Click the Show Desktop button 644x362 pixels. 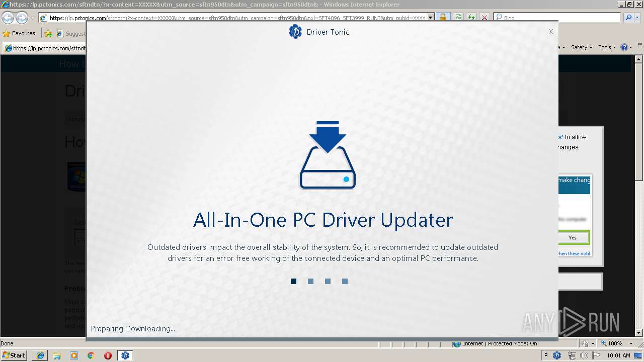[x=638, y=355]
